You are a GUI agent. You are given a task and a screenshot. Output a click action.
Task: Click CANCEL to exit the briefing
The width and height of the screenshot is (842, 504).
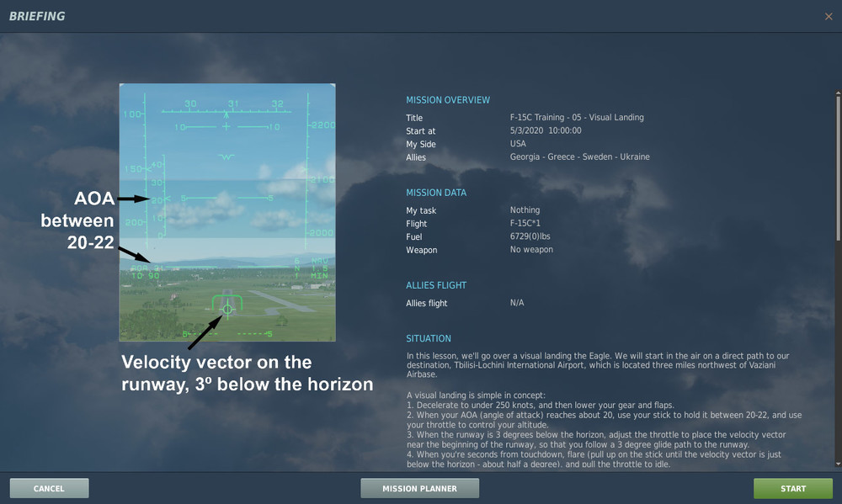(48, 488)
